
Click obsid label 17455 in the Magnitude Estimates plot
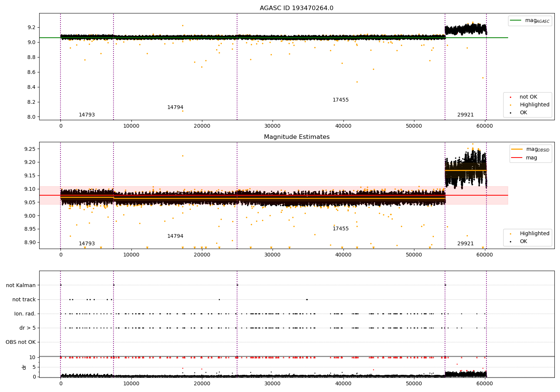point(340,229)
